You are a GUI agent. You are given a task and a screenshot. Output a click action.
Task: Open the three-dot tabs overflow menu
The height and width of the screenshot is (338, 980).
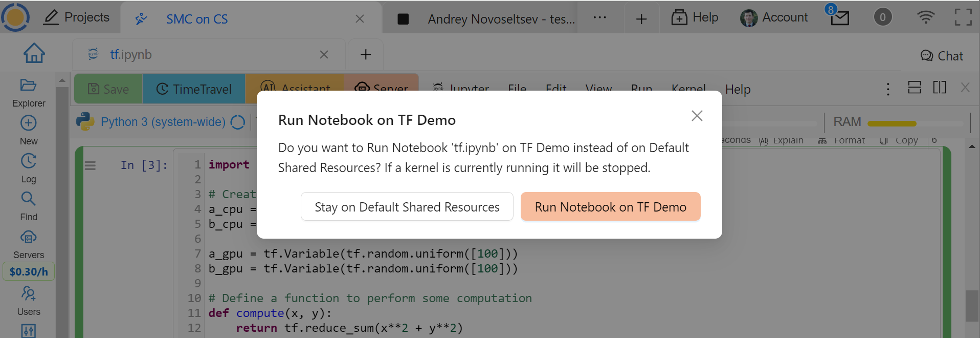[x=599, y=18]
